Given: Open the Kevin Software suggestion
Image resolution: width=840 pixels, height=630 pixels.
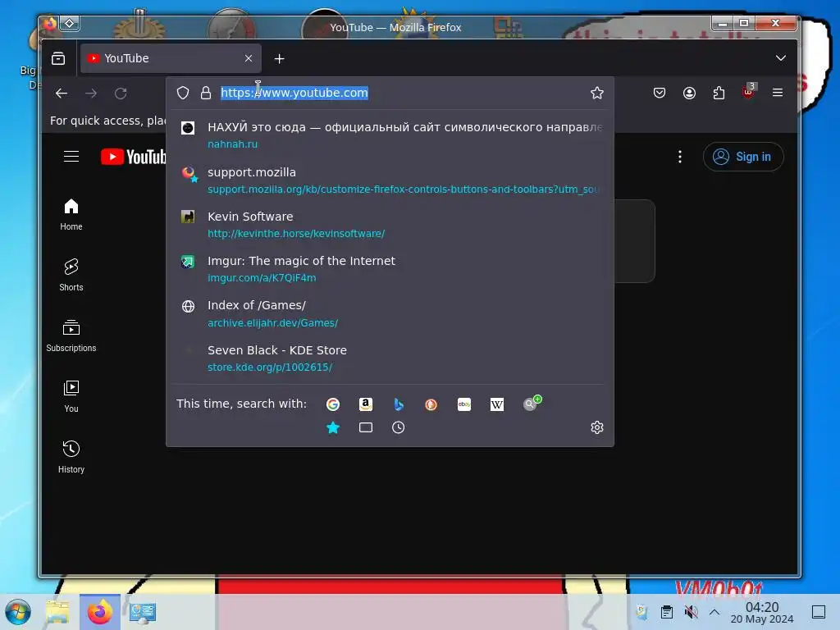Looking at the screenshot, I should (x=390, y=225).
